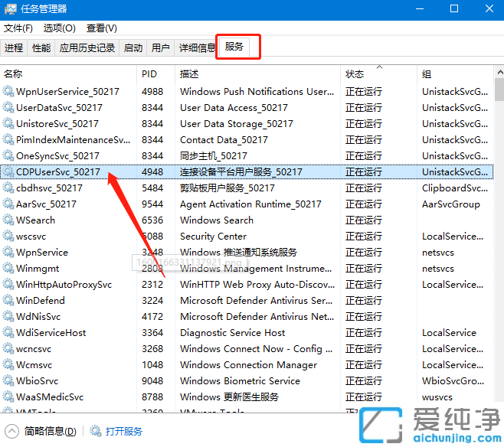This screenshot has height=447, width=504.
Task: Click the gear icon beside OneSyncSvc_50217
Action: [8, 155]
